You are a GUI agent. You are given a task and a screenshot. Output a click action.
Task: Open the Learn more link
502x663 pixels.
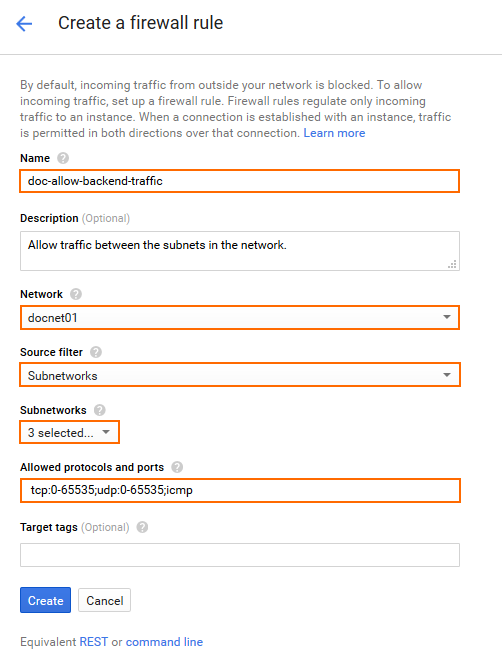[x=334, y=133]
